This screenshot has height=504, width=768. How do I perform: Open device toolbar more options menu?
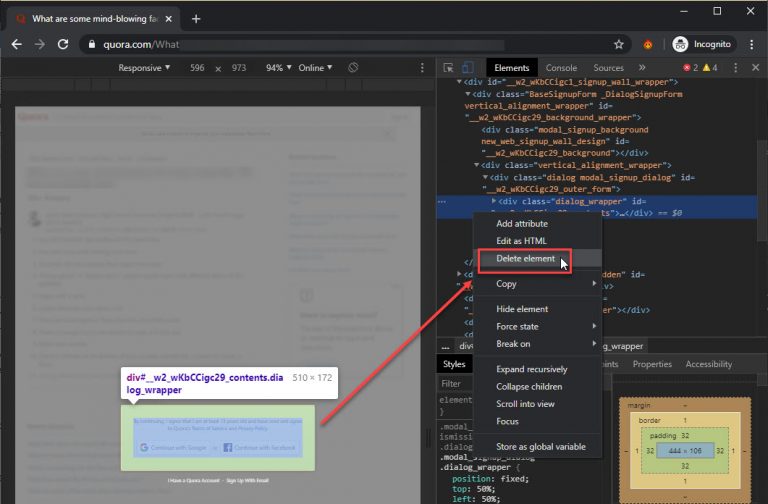422,68
